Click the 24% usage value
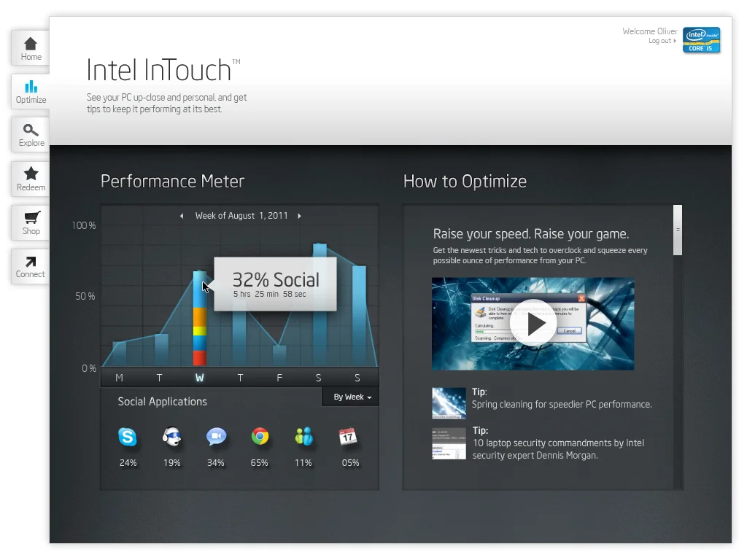Viewport: 747px width, 560px height. coord(128,463)
